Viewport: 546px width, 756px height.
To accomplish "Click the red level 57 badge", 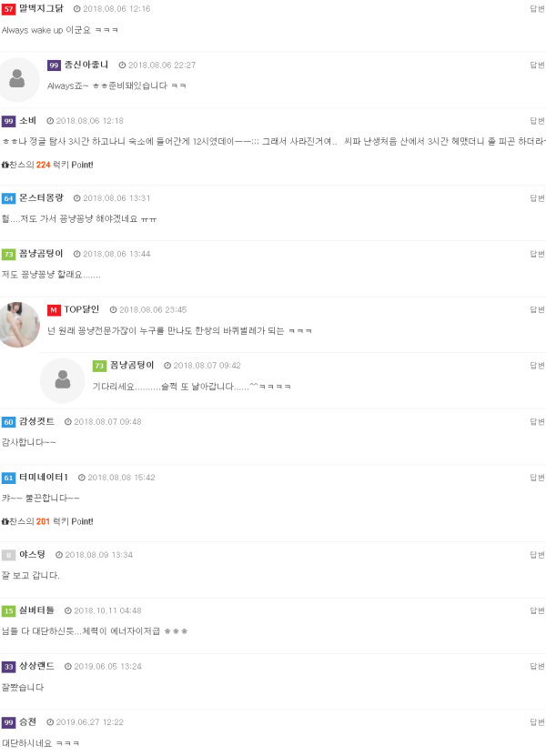I will [x=9, y=9].
